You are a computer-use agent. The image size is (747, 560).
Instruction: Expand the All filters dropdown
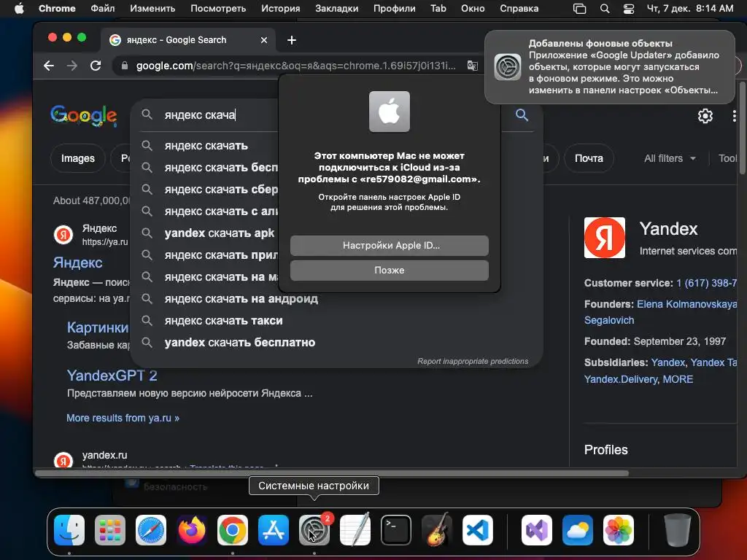pos(670,158)
